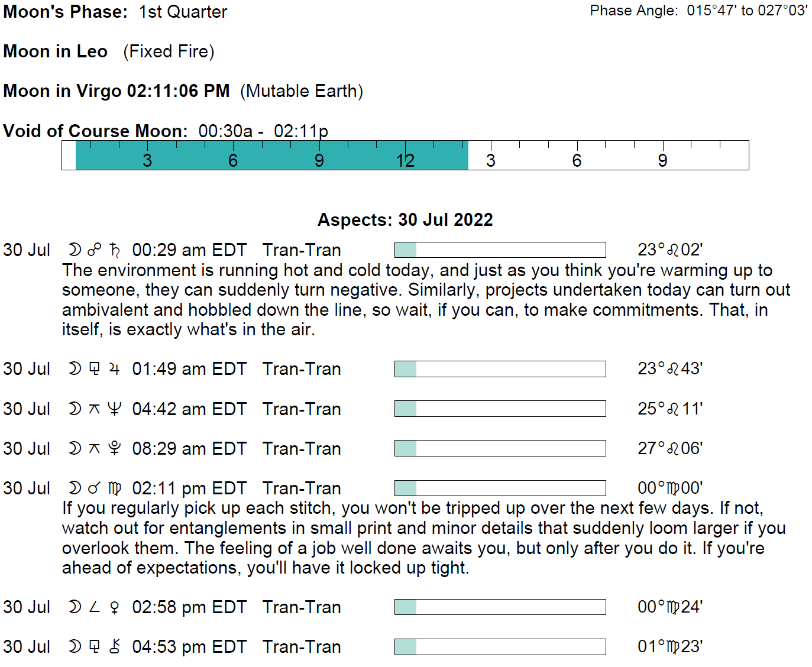Click the strength bar in the 04:53 pm row
812x667 pixels.
pos(500,647)
